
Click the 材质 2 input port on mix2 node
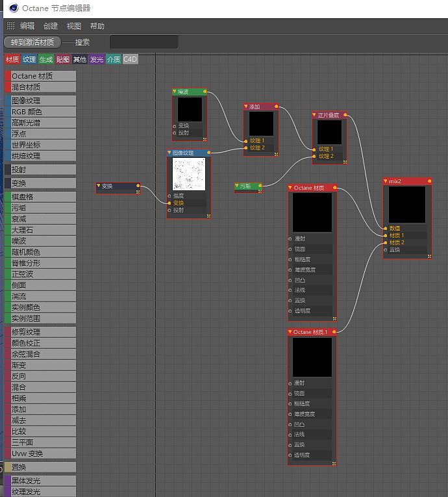385,242
